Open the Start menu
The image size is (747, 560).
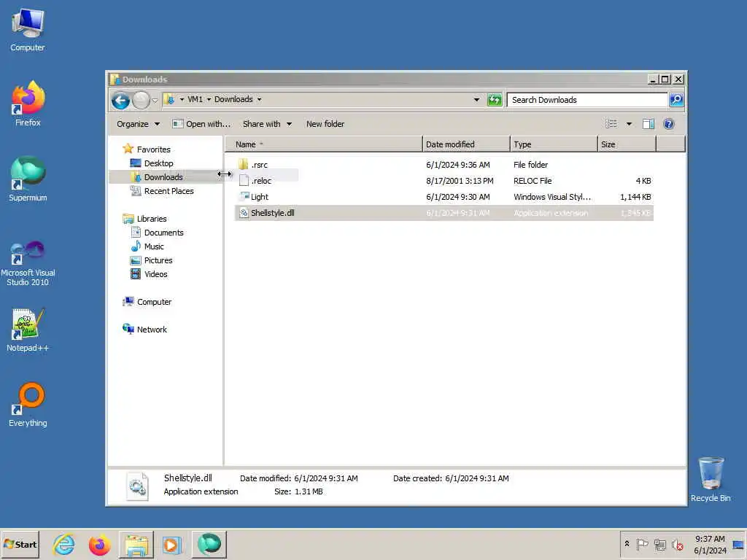pos(20,544)
